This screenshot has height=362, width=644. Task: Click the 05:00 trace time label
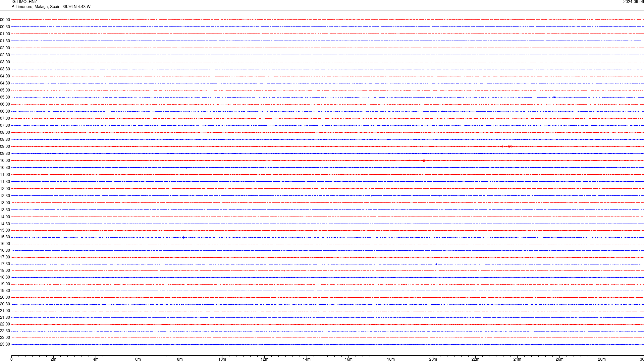coord(5,90)
